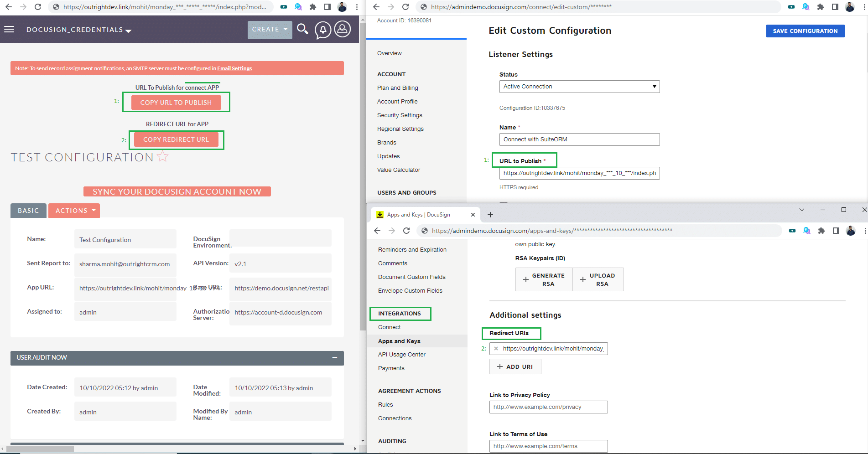Click the Link to Privacy Policy field
This screenshot has height=454, width=868.
(x=548, y=407)
